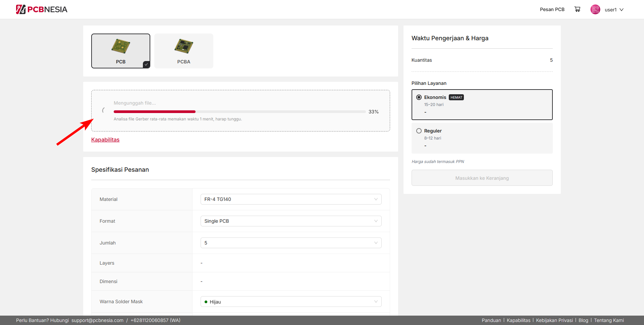Click the 33% upload percentage
Image resolution: width=644 pixels, height=325 pixels.
(x=374, y=112)
